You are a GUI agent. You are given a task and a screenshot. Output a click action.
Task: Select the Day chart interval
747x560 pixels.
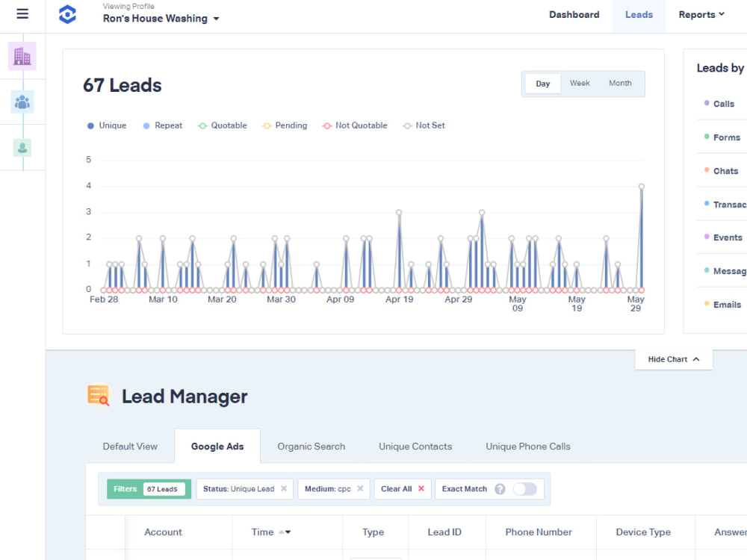point(542,84)
